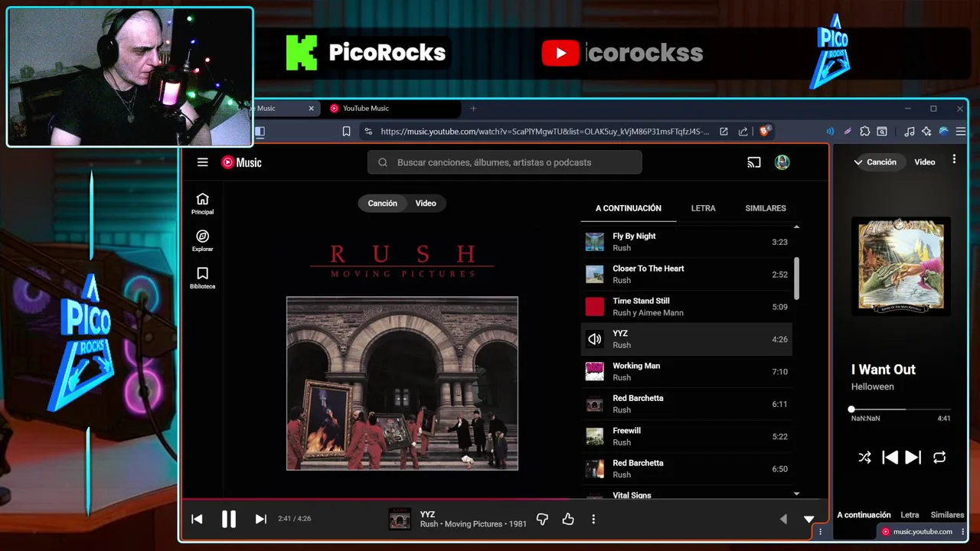Pause the currently playing song

tap(228, 519)
